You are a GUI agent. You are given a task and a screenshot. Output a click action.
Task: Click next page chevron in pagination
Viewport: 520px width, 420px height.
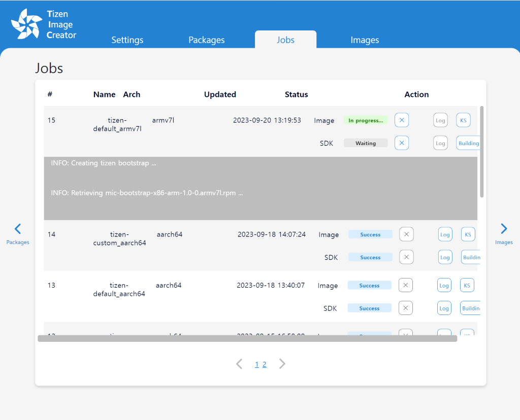pyautogui.click(x=282, y=364)
